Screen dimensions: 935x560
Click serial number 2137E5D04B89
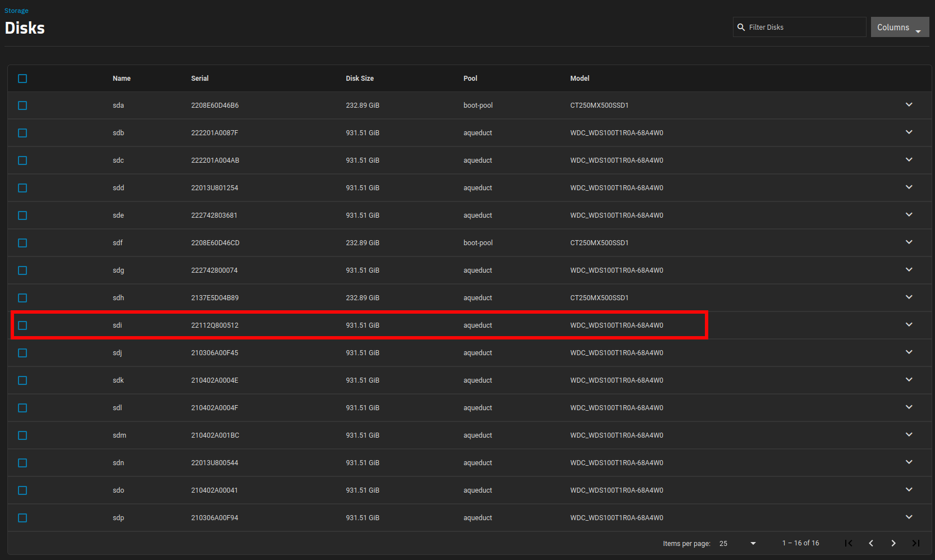tap(215, 298)
